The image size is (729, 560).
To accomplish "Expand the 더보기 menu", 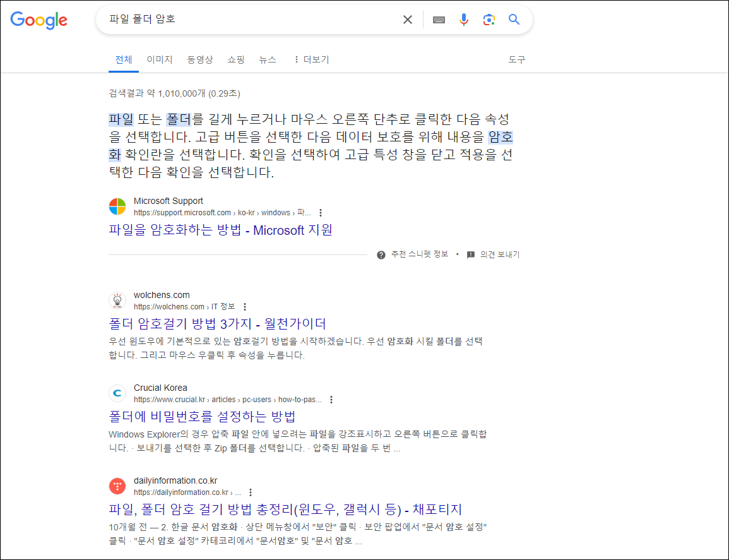I will [x=311, y=59].
